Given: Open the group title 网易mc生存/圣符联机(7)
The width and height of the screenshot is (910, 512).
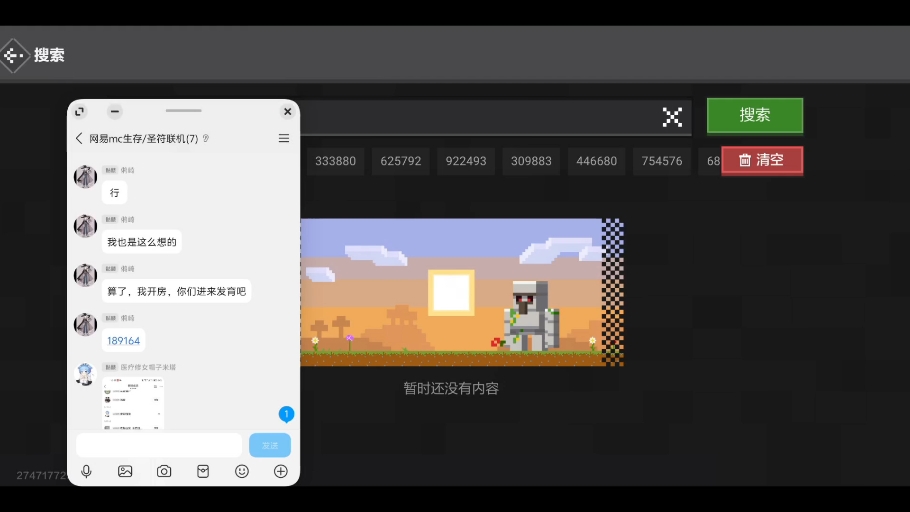Looking at the screenshot, I should (x=143, y=138).
